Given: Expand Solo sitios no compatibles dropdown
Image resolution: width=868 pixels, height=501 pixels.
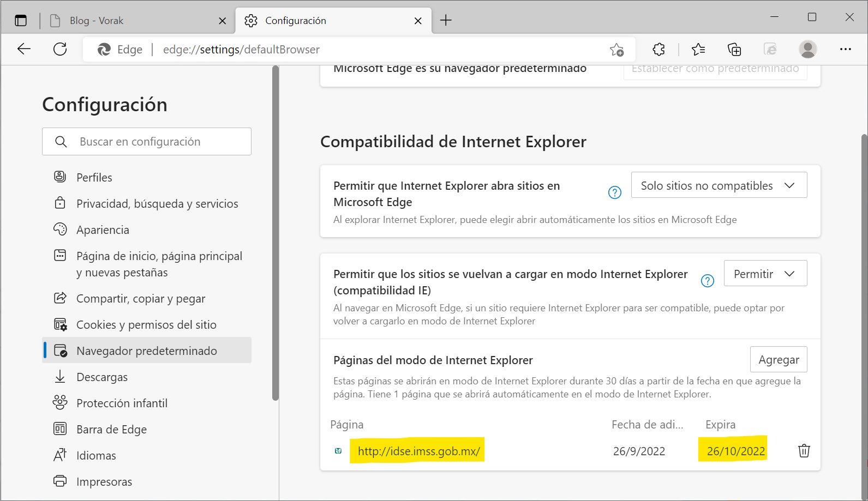Looking at the screenshot, I should (x=719, y=185).
